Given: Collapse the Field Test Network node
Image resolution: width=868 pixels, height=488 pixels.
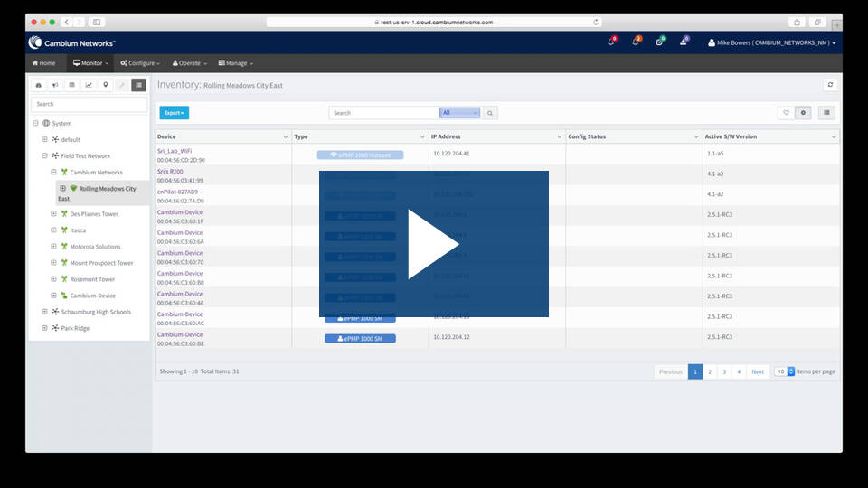Looking at the screenshot, I should coord(45,156).
